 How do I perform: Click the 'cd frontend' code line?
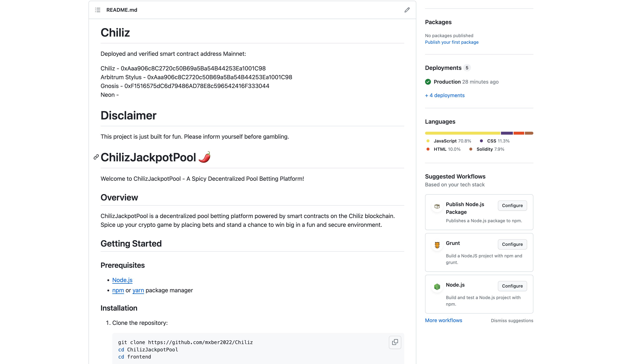click(135, 357)
